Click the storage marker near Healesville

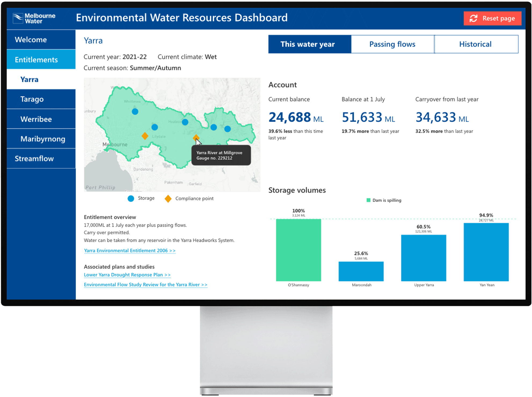pos(185,122)
